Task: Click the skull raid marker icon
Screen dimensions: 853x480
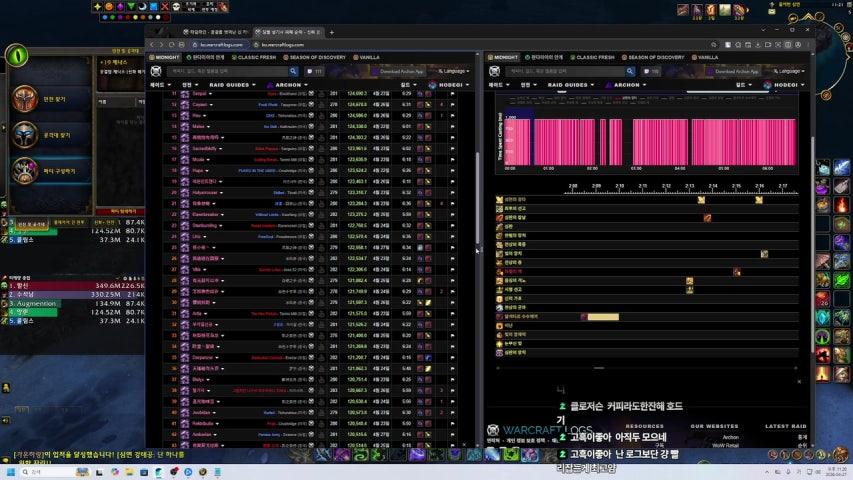Action: point(174,6)
